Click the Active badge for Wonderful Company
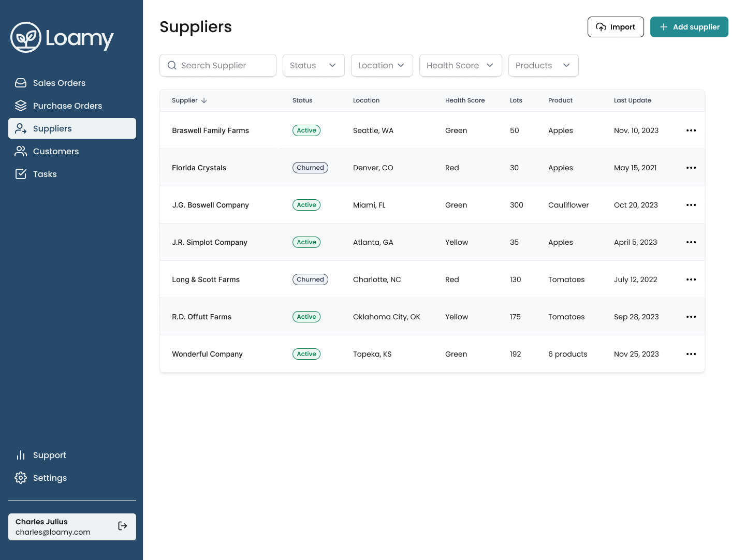Image resolution: width=746 pixels, height=560 pixels. (306, 354)
